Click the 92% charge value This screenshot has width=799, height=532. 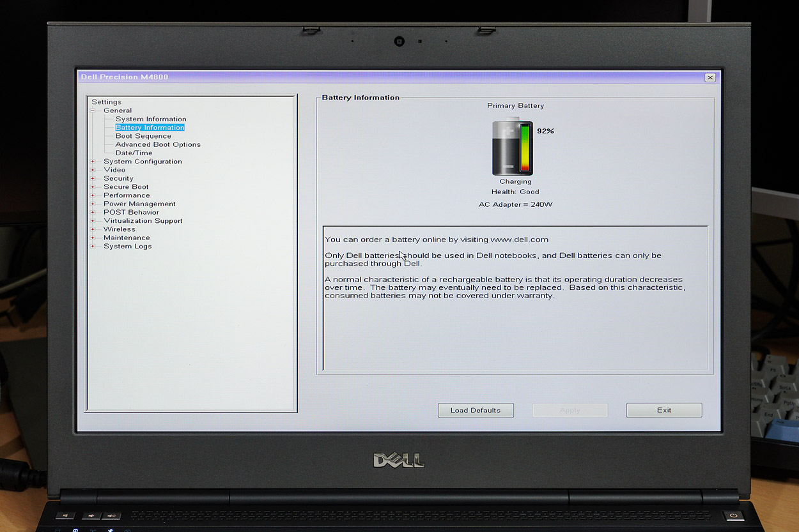click(x=545, y=131)
